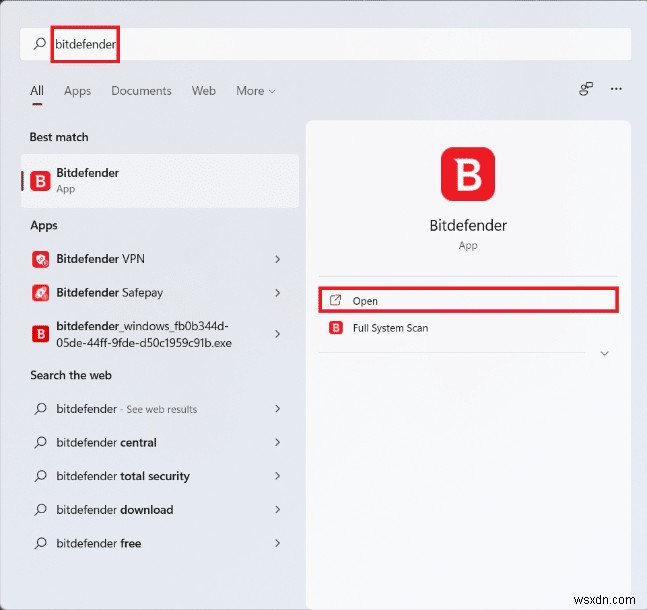Switch to the Web tab
The width and height of the screenshot is (647, 610).
(203, 91)
